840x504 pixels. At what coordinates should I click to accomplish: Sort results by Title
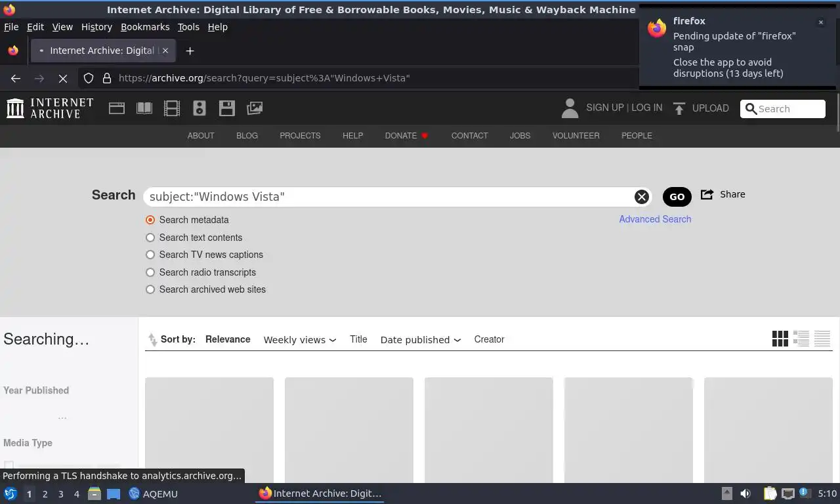(358, 339)
